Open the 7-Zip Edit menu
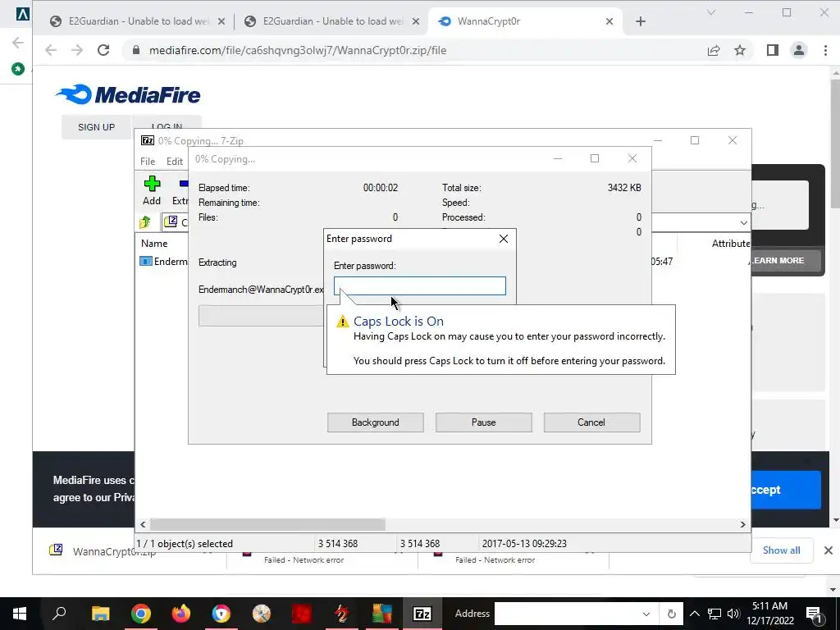Screen dimensions: 840x630 coord(175,162)
